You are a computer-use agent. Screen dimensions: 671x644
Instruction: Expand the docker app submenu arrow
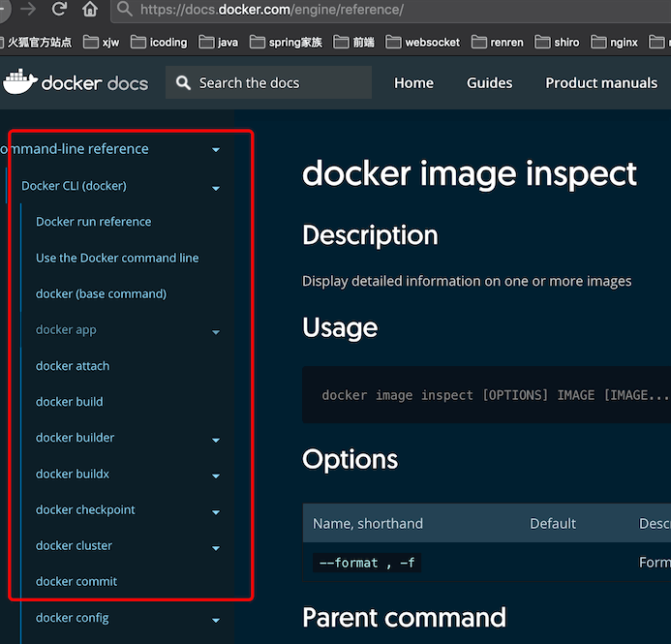click(216, 332)
